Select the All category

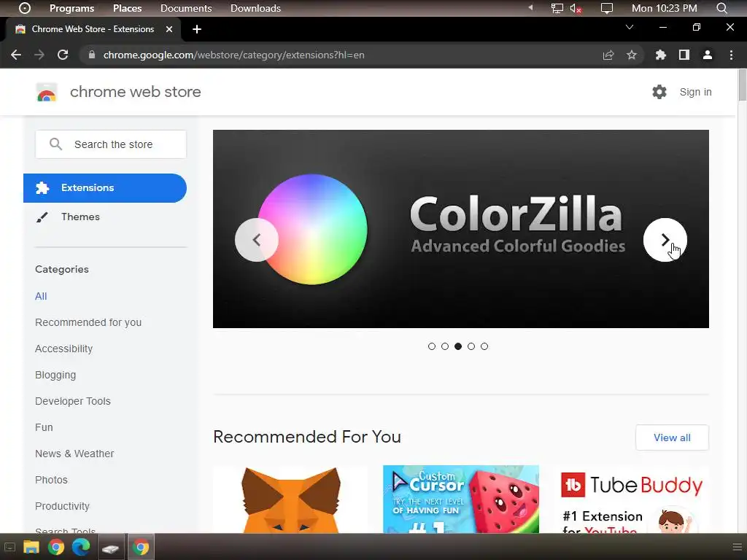(x=41, y=296)
